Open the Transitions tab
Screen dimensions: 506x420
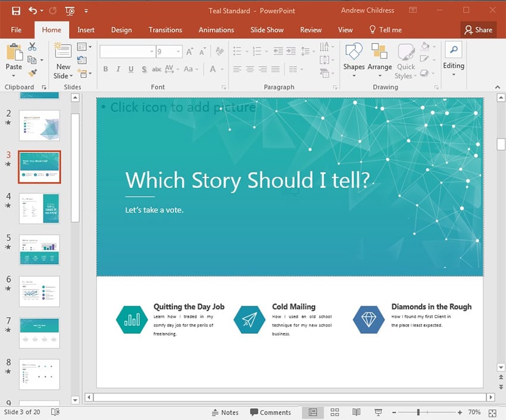point(165,30)
